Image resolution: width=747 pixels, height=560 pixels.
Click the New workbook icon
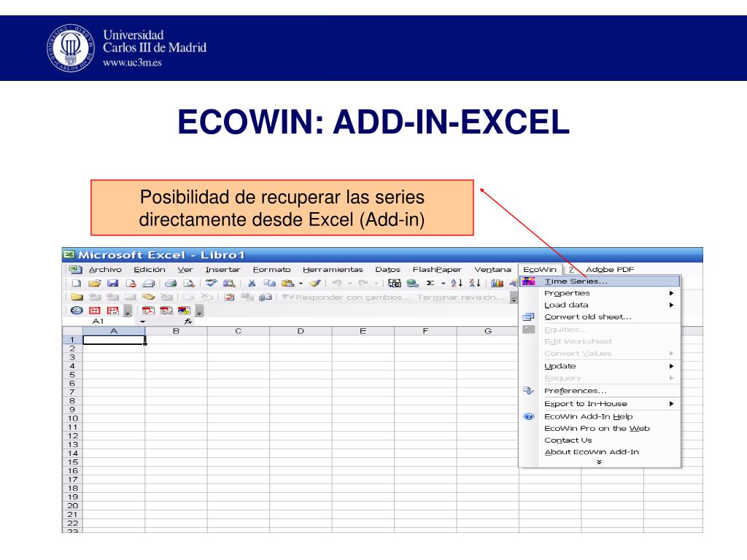(x=76, y=284)
